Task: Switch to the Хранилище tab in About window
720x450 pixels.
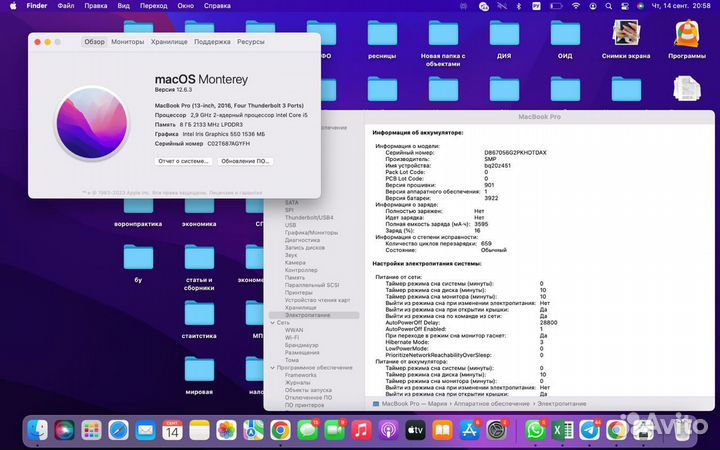Action: [x=169, y=42]
